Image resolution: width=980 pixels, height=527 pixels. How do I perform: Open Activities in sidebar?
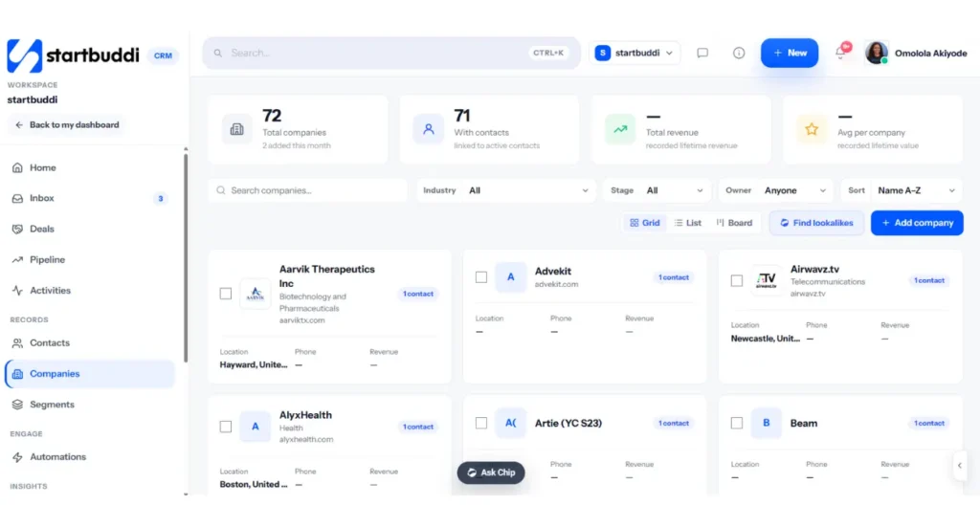click(89, 291)
